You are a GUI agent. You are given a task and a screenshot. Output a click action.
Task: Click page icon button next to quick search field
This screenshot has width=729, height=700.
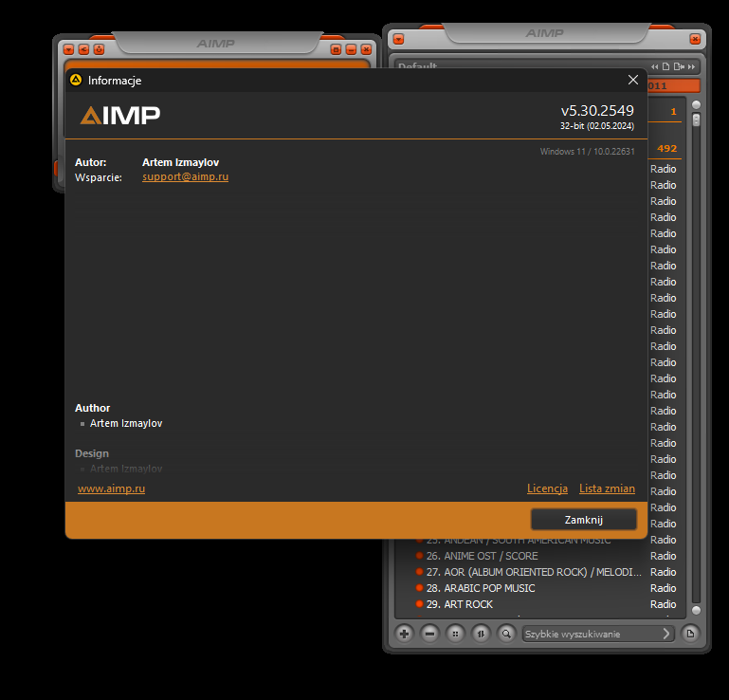(690, 634)
